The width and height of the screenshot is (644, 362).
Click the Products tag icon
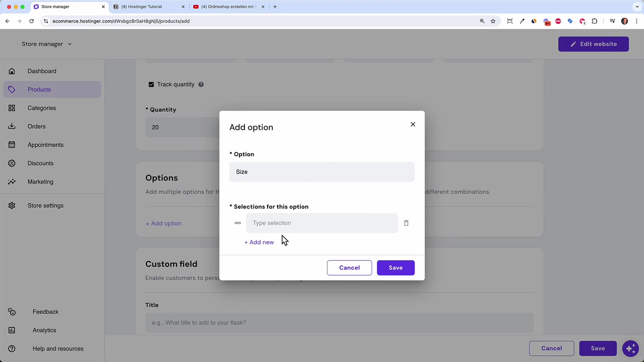coord(12,89)
